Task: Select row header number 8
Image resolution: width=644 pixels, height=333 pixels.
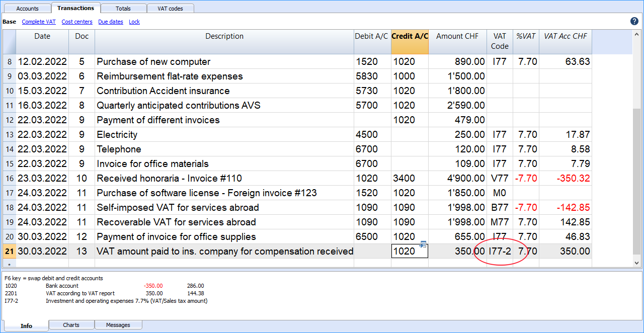Action: point(10,62)
